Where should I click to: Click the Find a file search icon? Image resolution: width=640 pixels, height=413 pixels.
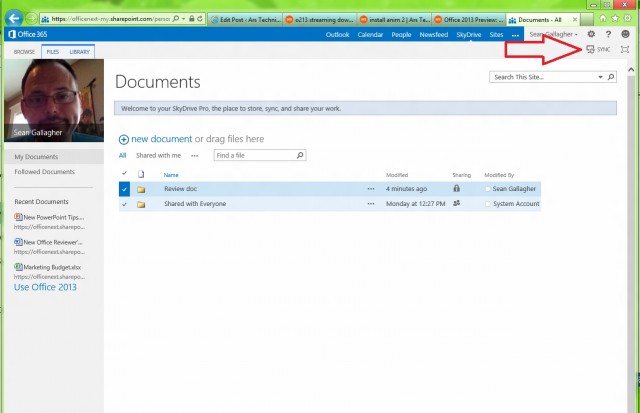pos(300,155)
